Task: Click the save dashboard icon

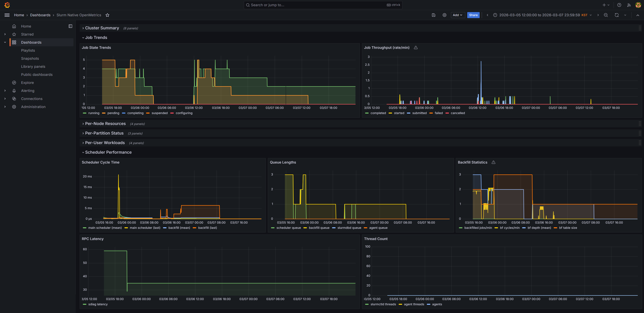Action: (x=434, y=15)
